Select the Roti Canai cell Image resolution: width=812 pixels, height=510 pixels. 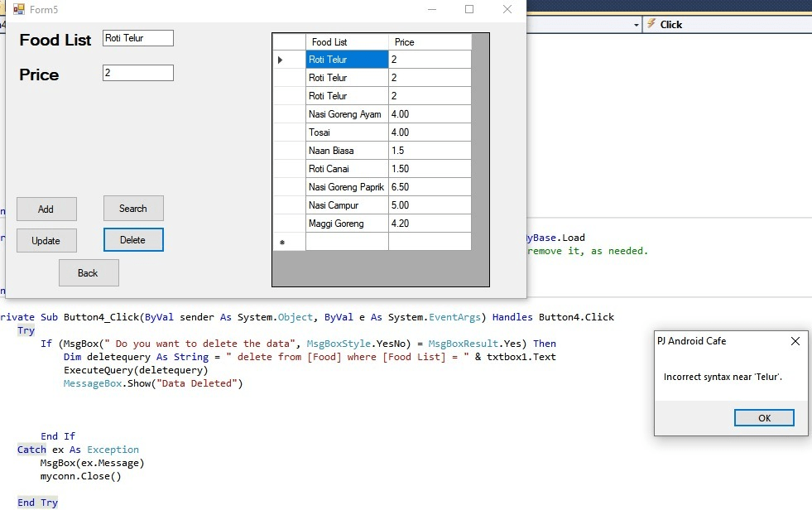coord(347,169)
